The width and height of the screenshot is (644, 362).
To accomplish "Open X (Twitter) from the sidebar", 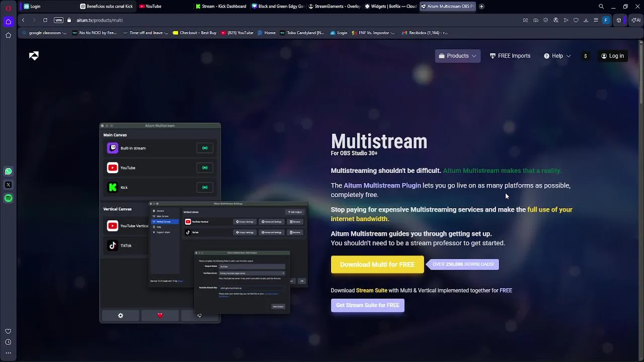I will (x=8, y=185).
